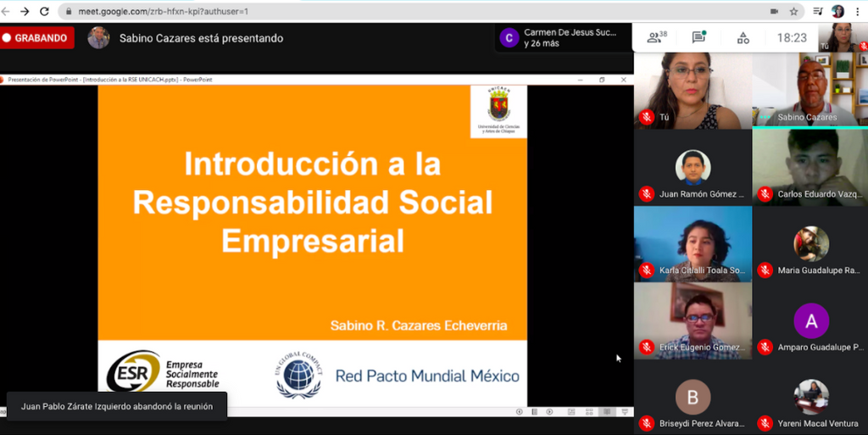Open the participants list showing 38 people
Image resolution: width=868 pixels, height=435 pixels.
click(657, 37)
